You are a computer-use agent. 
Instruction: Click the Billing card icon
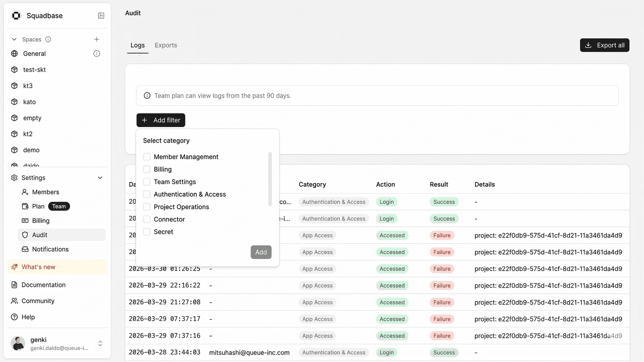click(x=25, y=220)
